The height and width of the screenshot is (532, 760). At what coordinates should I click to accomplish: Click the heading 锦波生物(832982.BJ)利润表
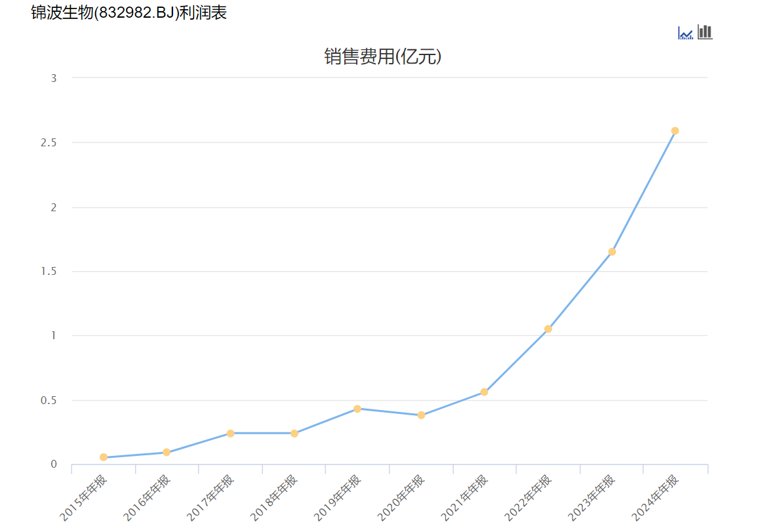point(129,12)
